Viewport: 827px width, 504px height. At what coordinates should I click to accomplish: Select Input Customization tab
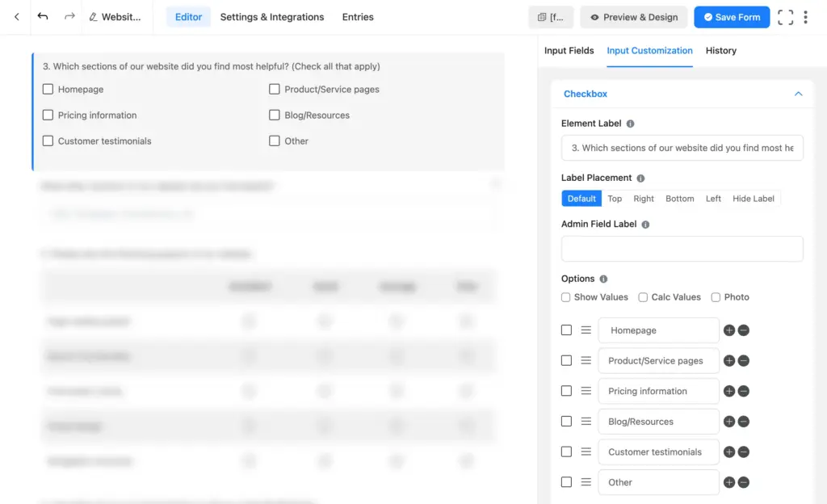[649, 51]
